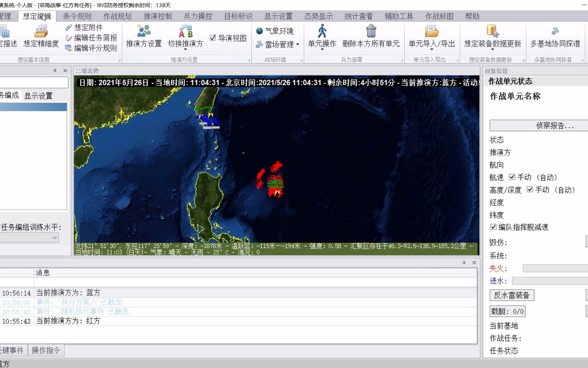Open the 目标标识 ribbon tab
Viewport: 588px width, 368px height.
click(x=238, y=16)
